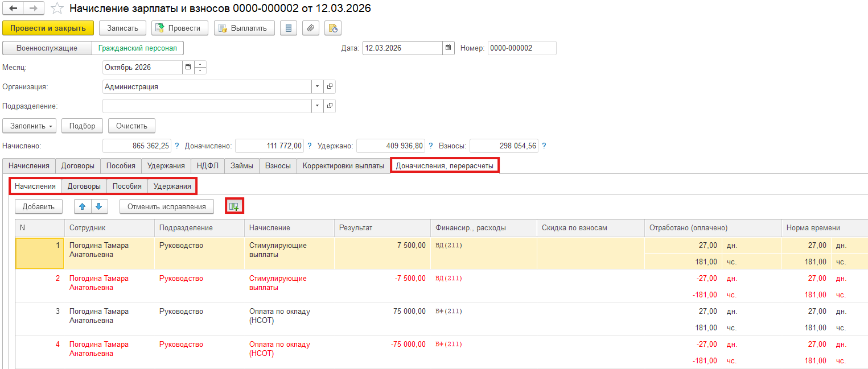
Task: Select the 75 000,00 result cell
Action: click(382, 319)
